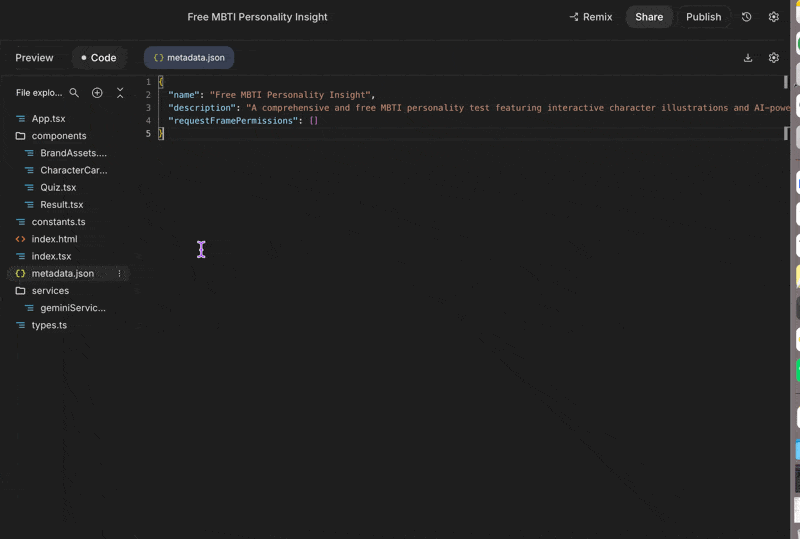Click the metadata.json editor tab

[x=189, y=58]
